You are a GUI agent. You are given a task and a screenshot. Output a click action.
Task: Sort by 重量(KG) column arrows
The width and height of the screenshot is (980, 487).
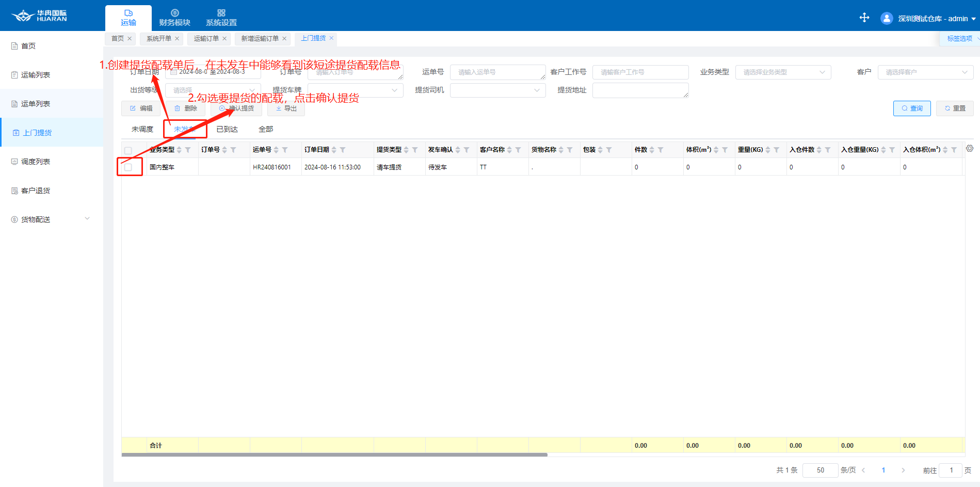(768, 150)
